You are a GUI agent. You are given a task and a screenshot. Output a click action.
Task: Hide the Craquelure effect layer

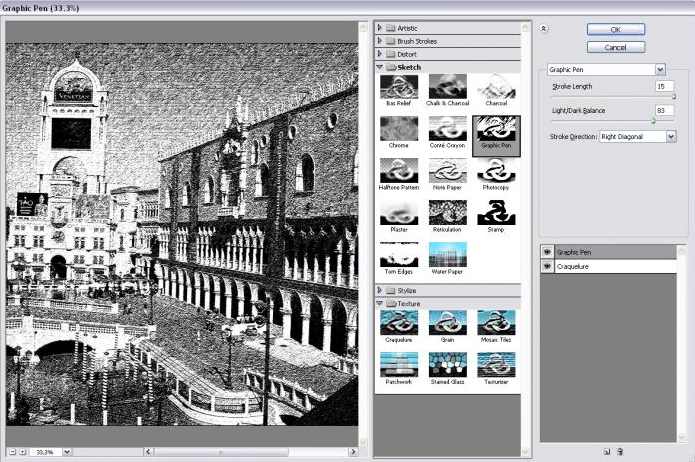[547, 266]
